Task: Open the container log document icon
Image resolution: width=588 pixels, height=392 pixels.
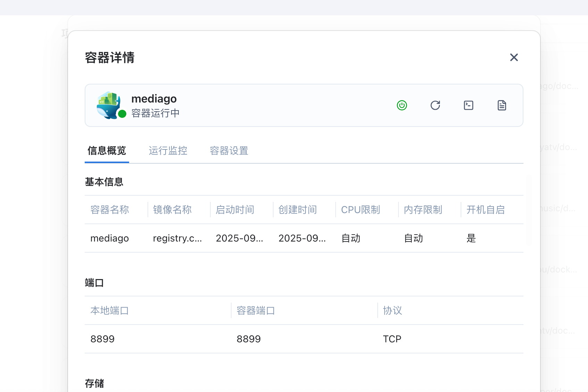Action: click(x=502, y=105)
